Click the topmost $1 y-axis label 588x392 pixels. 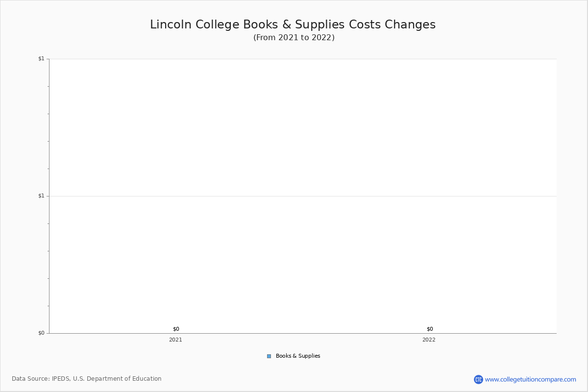tap(41, 59)
